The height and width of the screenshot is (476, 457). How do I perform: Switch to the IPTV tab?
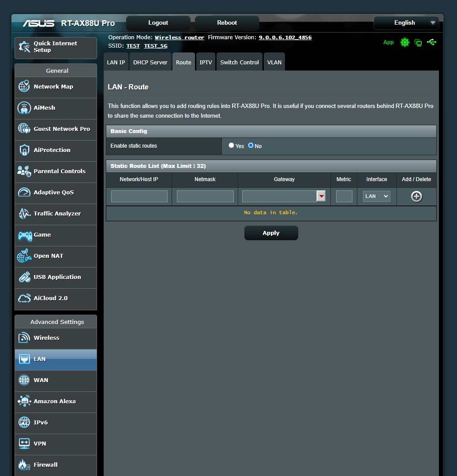click(x=206, y=62)
